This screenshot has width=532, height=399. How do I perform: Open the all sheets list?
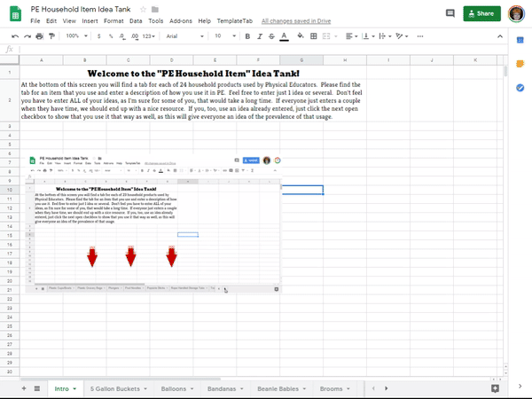tap(37, 388)
